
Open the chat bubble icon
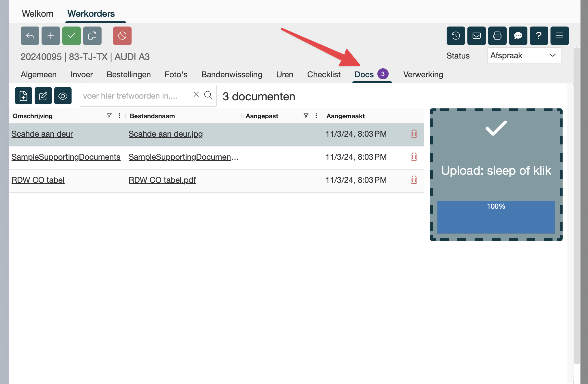(518, 36)
